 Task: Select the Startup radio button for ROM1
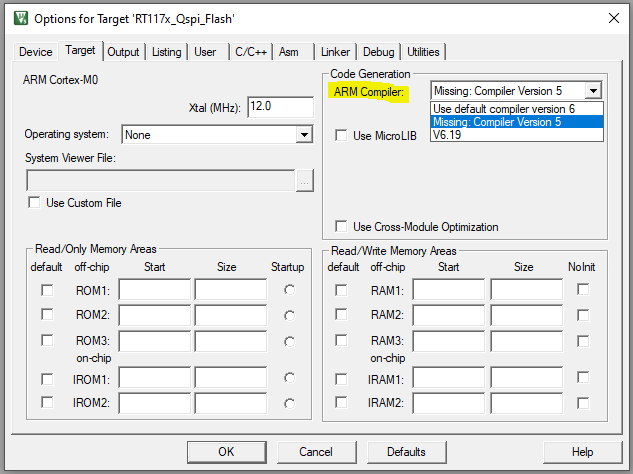[290, 290]
